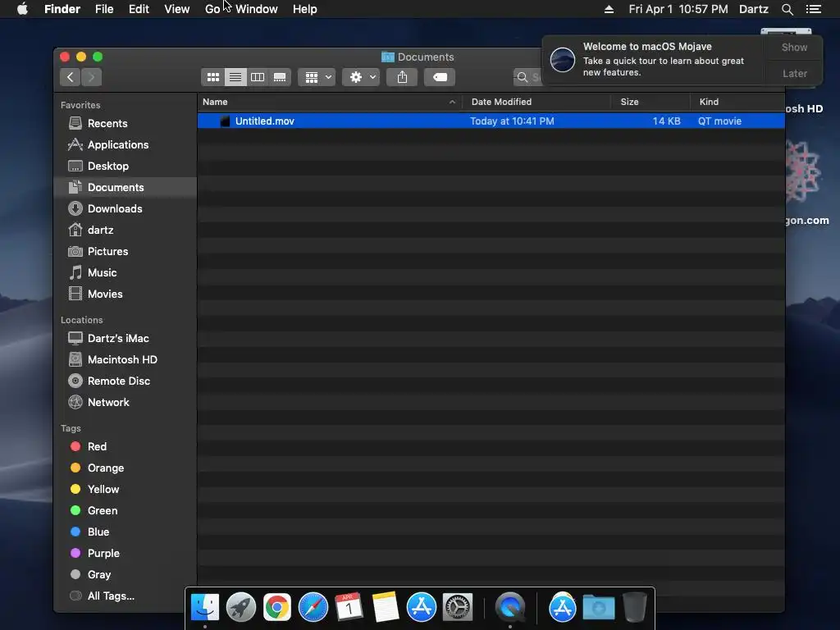Filter by the Purple tag

coord(126,554)
